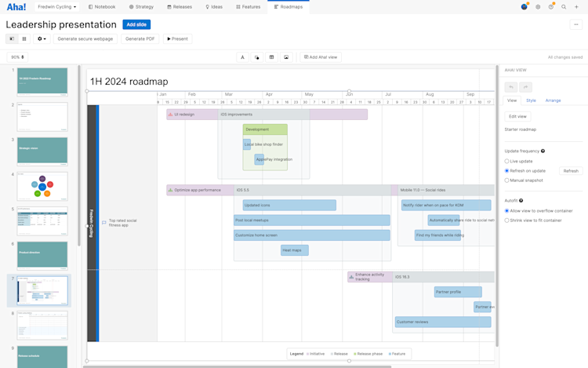Switch to single slide view icon
The height and width of the screenshot is (368, 588).
12,38
